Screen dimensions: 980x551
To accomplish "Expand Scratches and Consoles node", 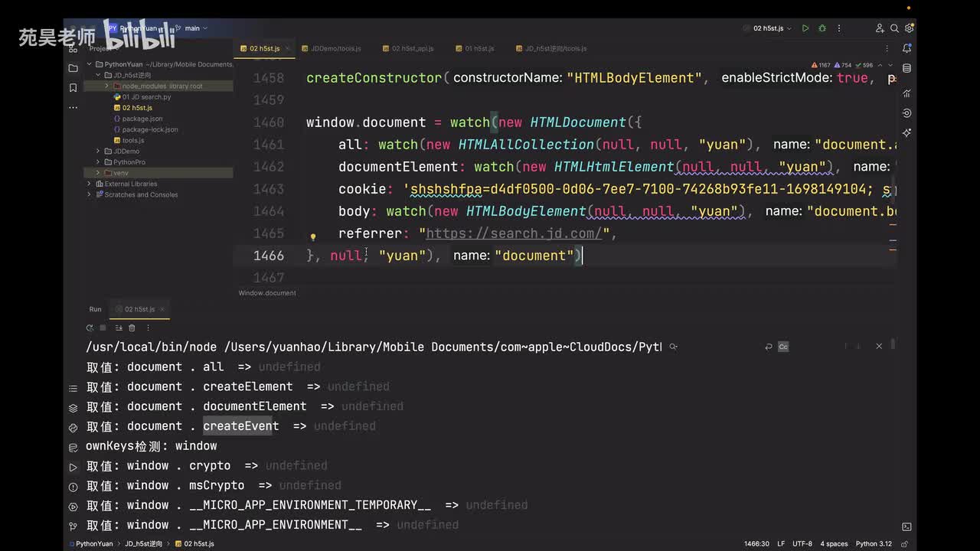I will (x=89, y=194).
